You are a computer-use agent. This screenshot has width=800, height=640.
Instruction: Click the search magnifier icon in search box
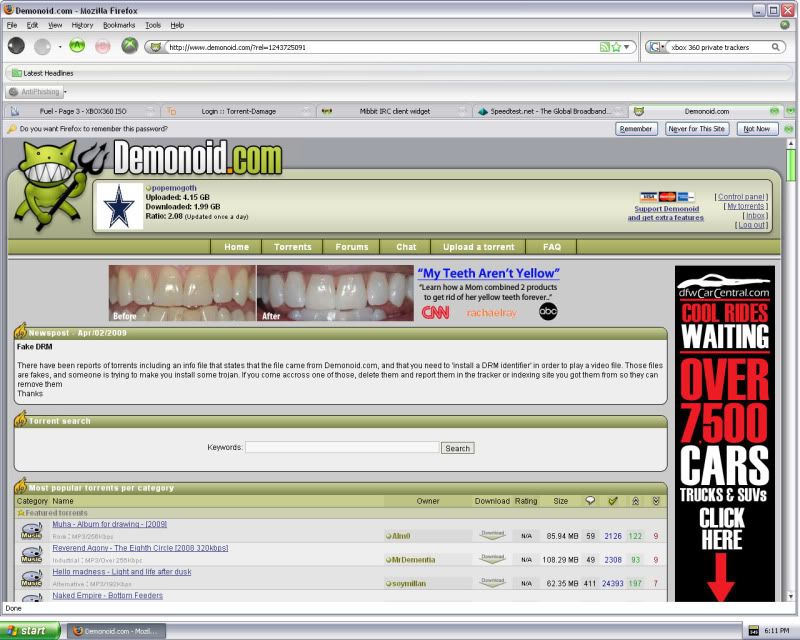(x=776, y=47)
